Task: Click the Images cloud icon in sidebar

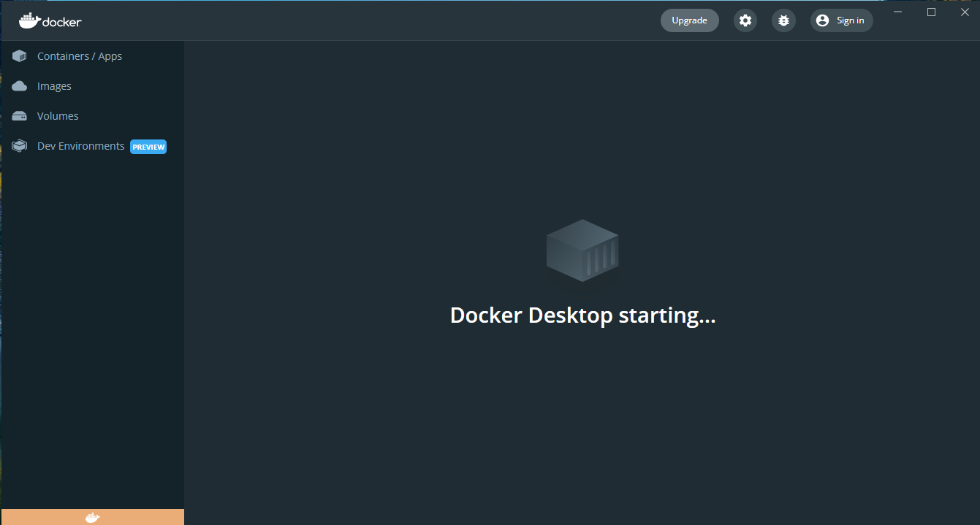Action: [x=20, y=86]
